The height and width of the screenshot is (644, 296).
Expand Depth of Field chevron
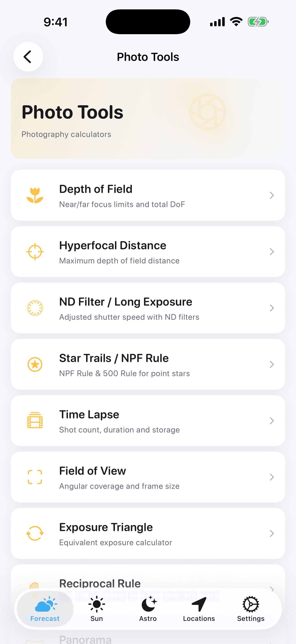click(x=272, y=195)
